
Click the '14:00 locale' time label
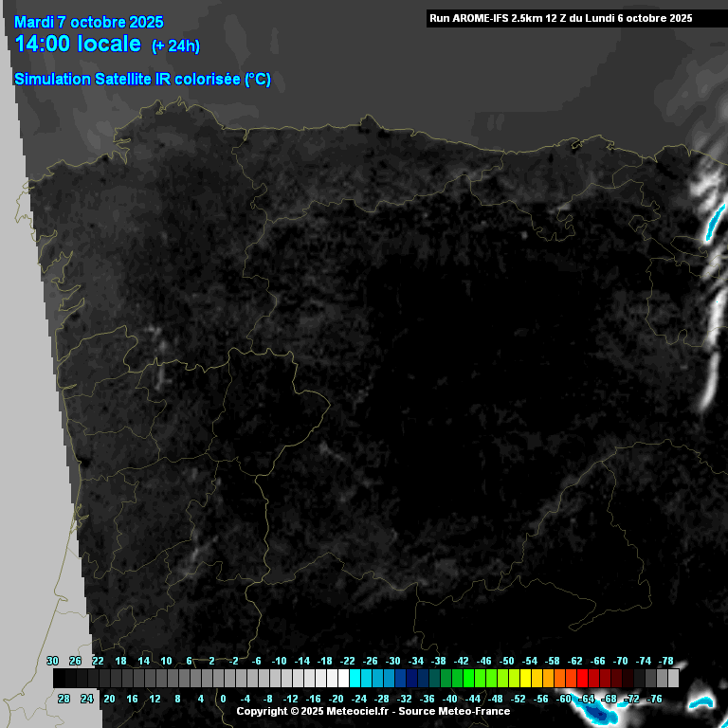(x=78, y=45)
